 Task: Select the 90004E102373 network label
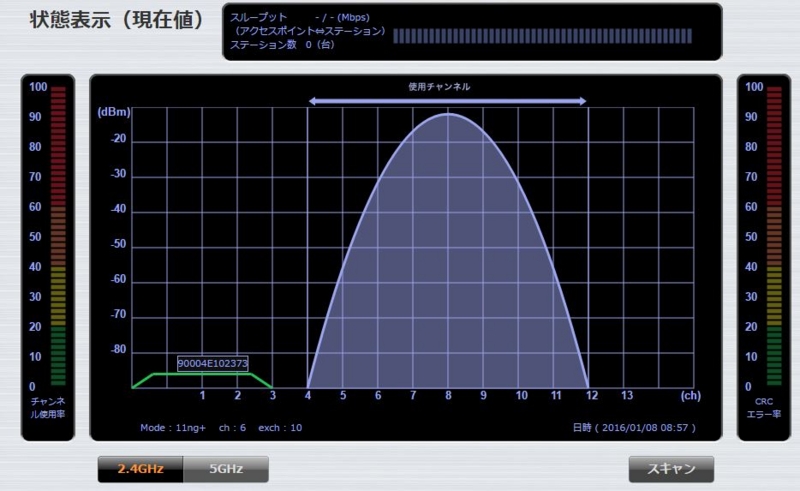213,363
